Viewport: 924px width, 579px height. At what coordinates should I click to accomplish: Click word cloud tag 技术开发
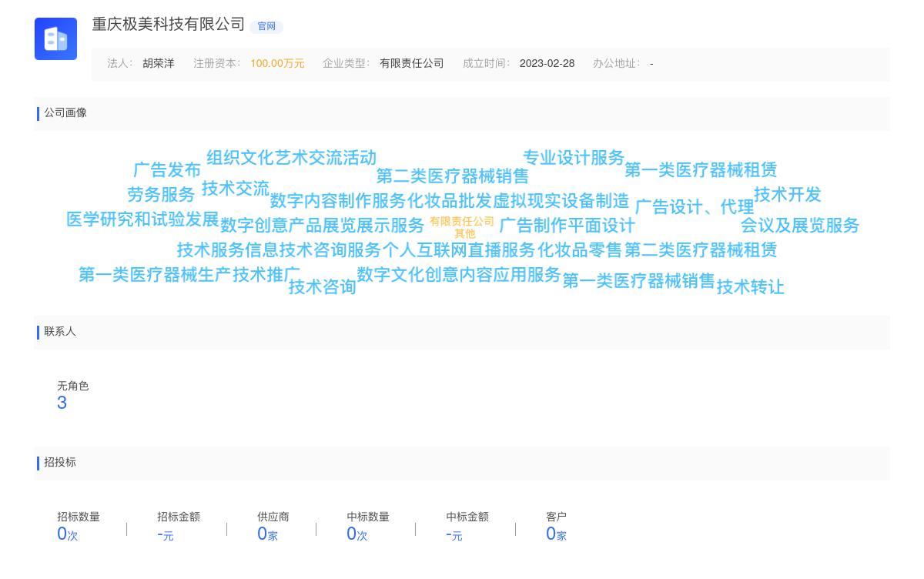(x=788, y=195)
